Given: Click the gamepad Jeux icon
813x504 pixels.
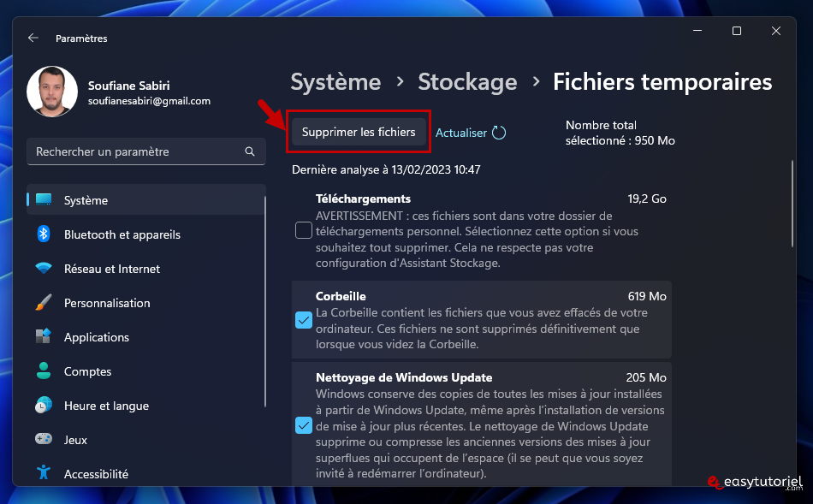Looking at the screenshot, I should [x=44, y=439].
